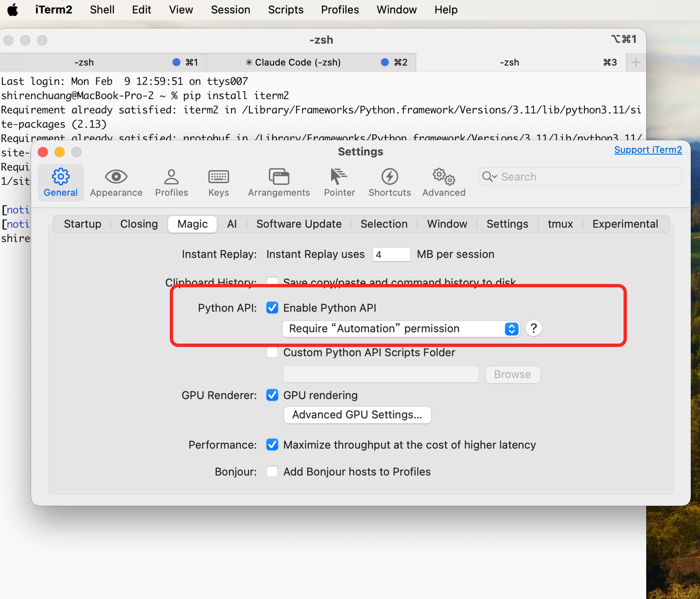Image resolution: width=700 pixels, height=599 pixels.
Task: Toggle Custom Python API Scripts Folder checkbox
Action: [x=272, y=352]
